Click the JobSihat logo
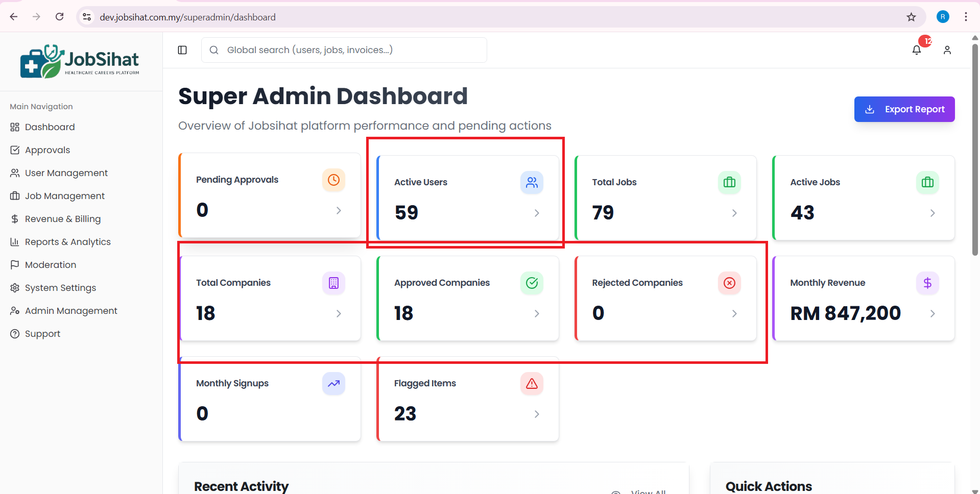Image resolution: width=980 pixels, height=494 pixels. tap(80, 62)
